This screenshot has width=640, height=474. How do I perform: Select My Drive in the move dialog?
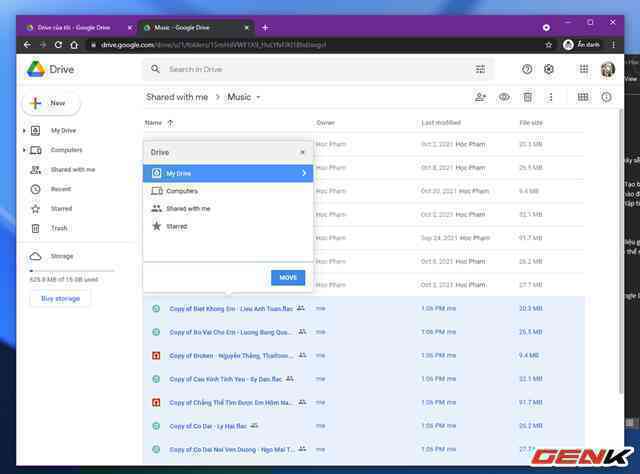pyautogui.click(x=228, y=174)
